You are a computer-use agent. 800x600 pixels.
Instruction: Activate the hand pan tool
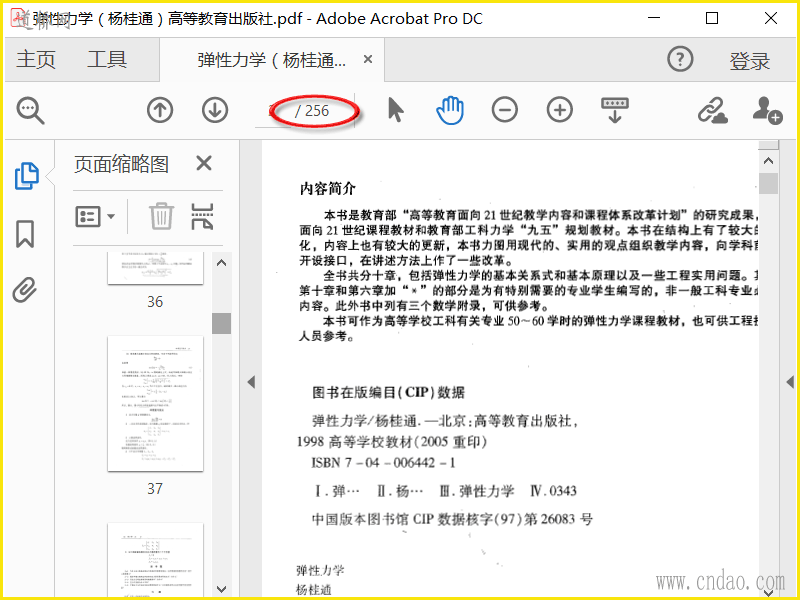point(450,111)
